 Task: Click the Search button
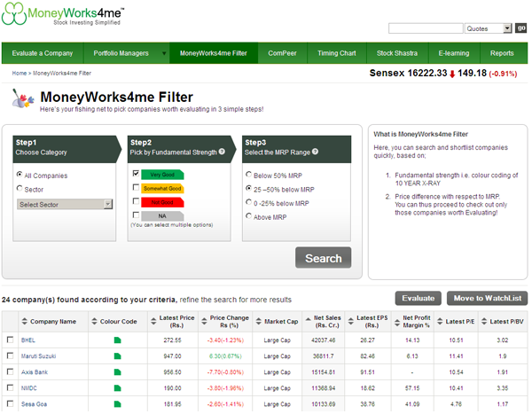(323, 258)
